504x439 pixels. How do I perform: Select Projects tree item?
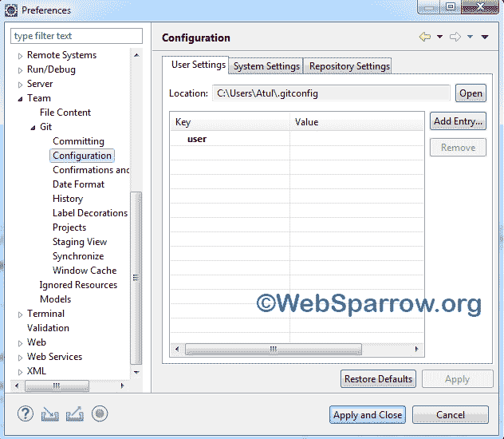click(69, 227)
